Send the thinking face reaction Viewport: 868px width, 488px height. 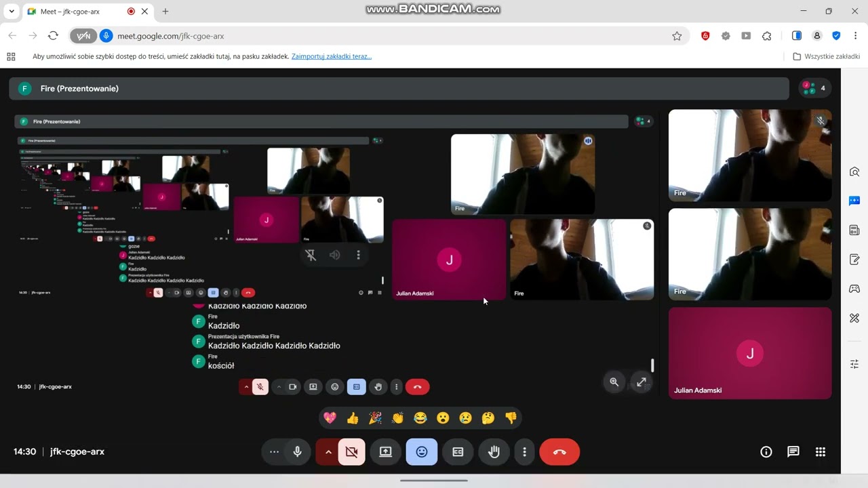[488, 418]
